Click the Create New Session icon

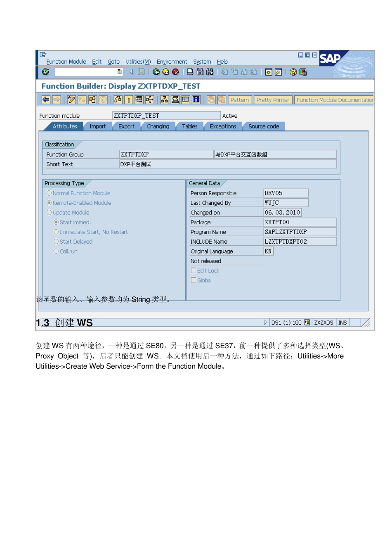pyautogui.click(x=269, y=72)
